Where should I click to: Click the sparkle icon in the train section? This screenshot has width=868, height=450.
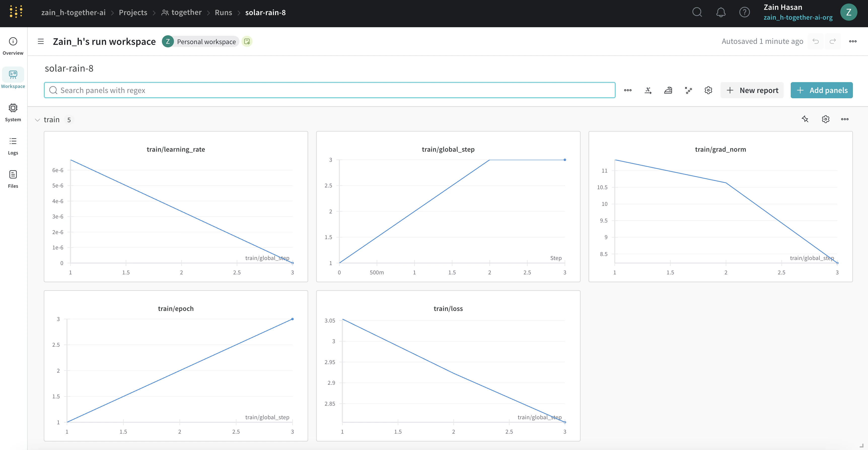805,119
